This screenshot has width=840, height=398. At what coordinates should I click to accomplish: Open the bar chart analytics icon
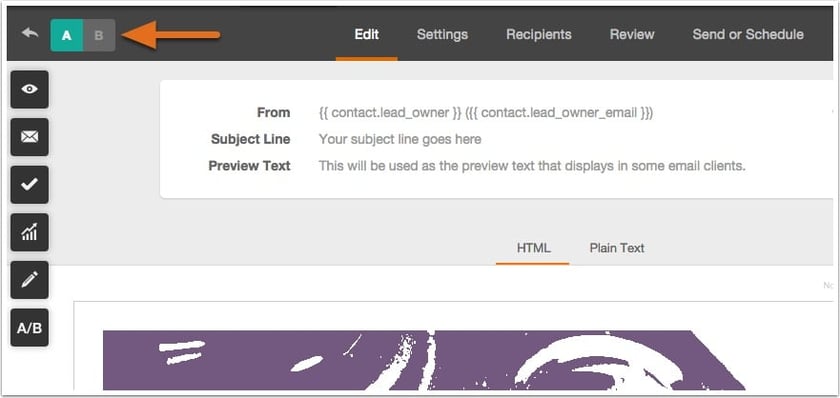29,232
